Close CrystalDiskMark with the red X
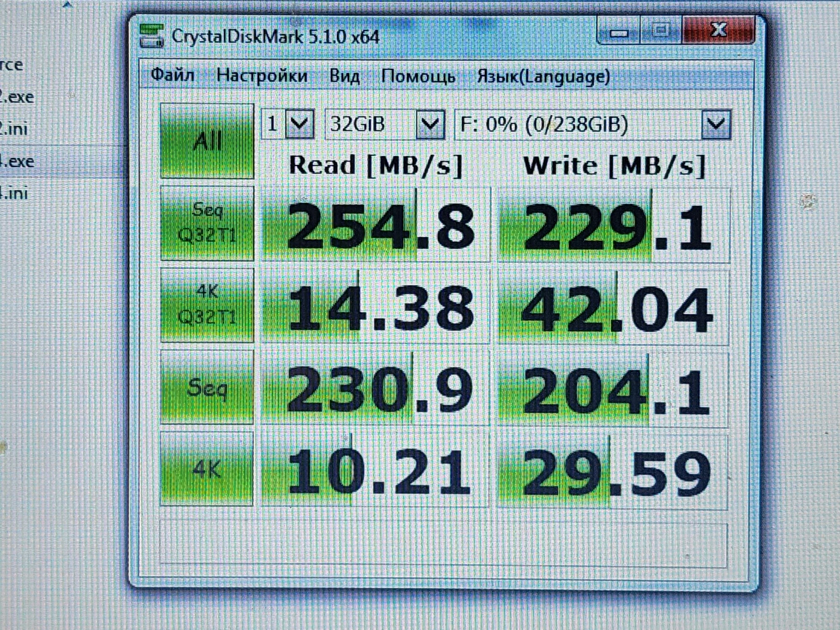 point(718,30)
